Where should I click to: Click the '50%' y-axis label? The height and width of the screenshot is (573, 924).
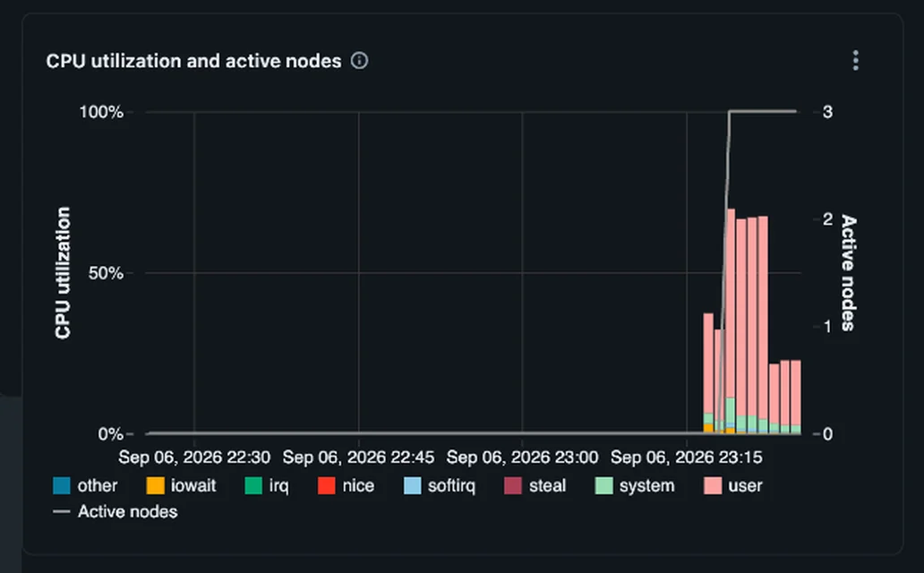tap(106, 273)
